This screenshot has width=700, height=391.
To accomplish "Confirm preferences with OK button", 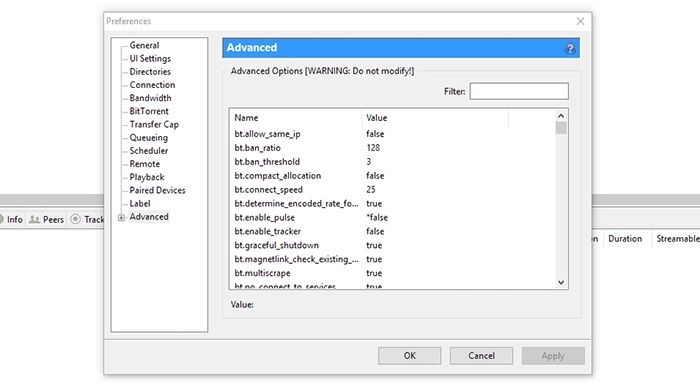I will pos(409,356).
